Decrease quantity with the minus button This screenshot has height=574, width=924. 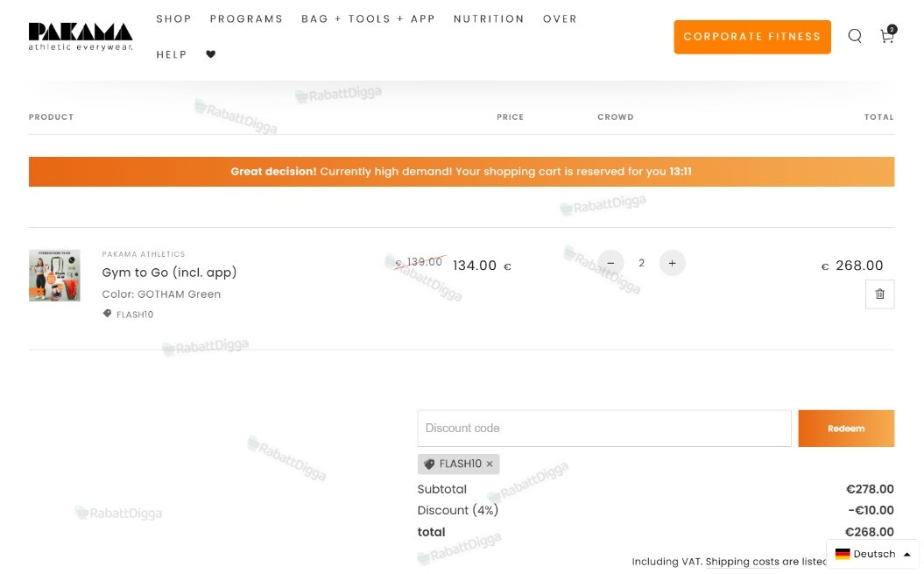pos(610,263)
